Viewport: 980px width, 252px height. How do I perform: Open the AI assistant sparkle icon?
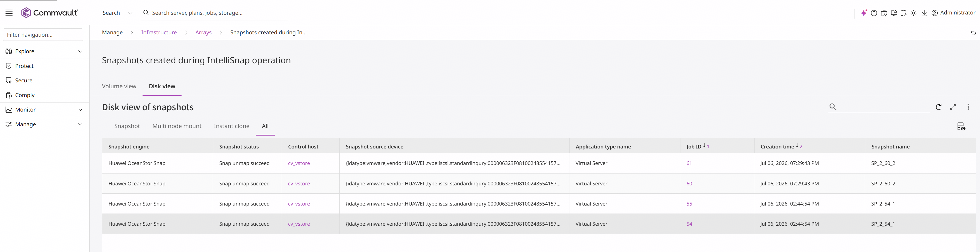click(864, 13)
